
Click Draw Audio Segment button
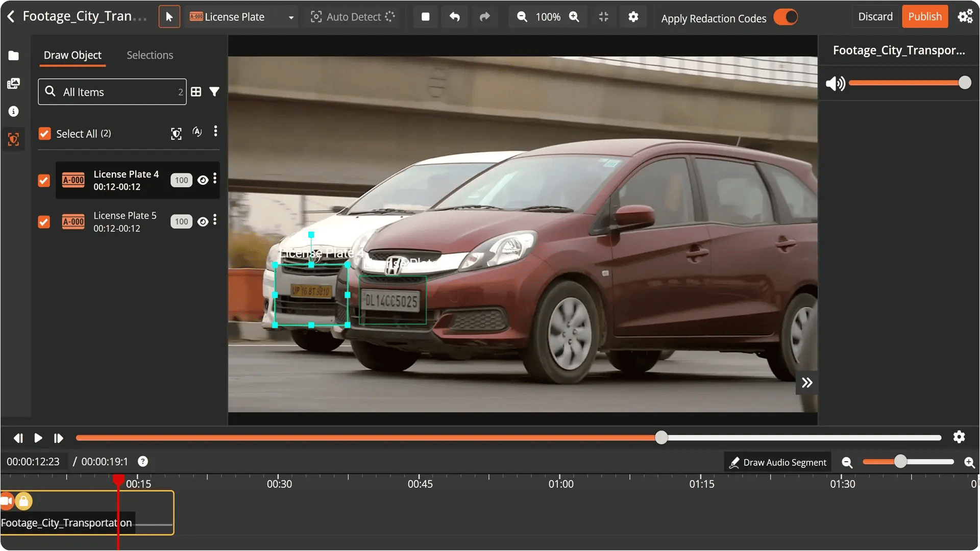(777, 462)
